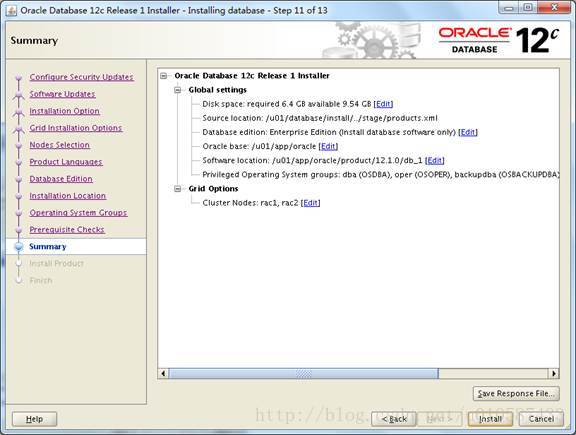
Task: Click the horizontal scrollbar thumb
Action: click(303, 374)
